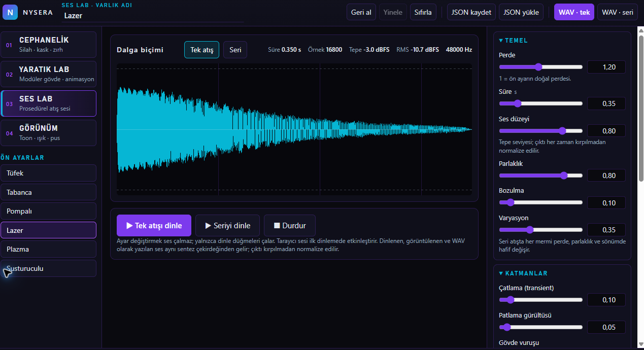Image resolution: width=644 pixels, height=350 pixels.
Task: Switch waveform view to Tek atış
Action: 201,50
